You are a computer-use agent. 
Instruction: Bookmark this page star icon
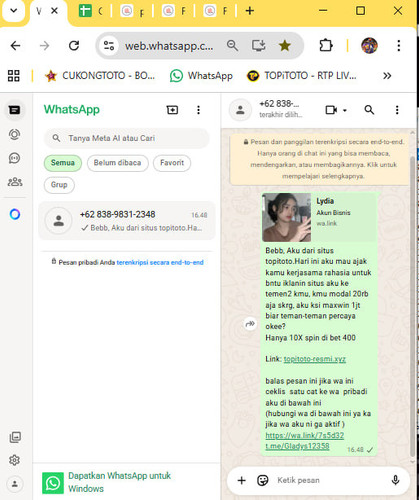click(284, 45)
